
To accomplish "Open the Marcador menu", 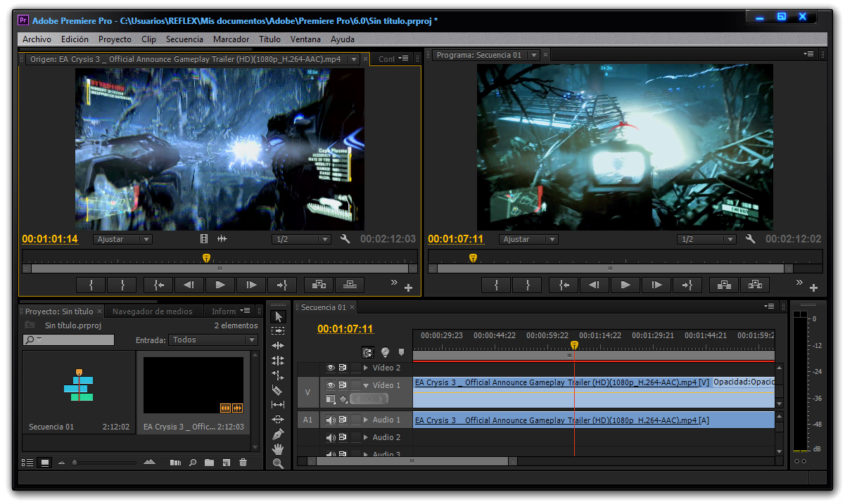I will pyautogui.click(x=231, y=39).
